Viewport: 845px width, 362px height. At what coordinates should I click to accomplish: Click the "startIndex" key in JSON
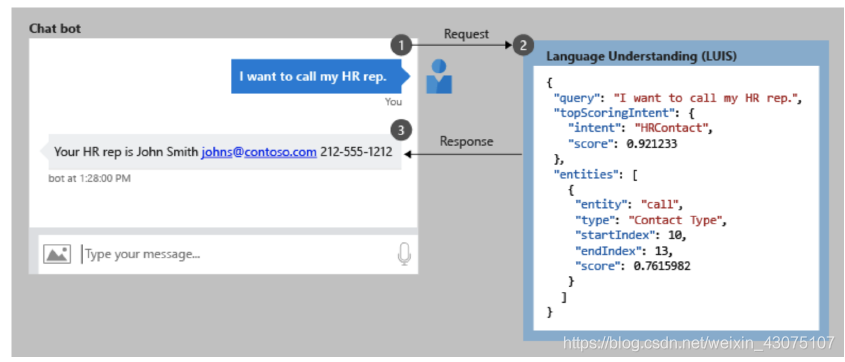pyautogui.click(x=616, y=235)
